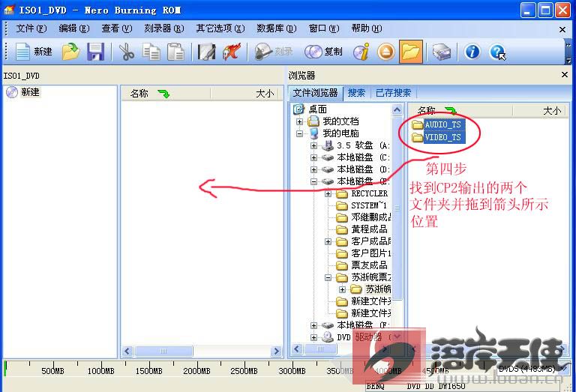Paste from clipboard icon
Viewport: 576px width, 392px height.
click(176, 52)
